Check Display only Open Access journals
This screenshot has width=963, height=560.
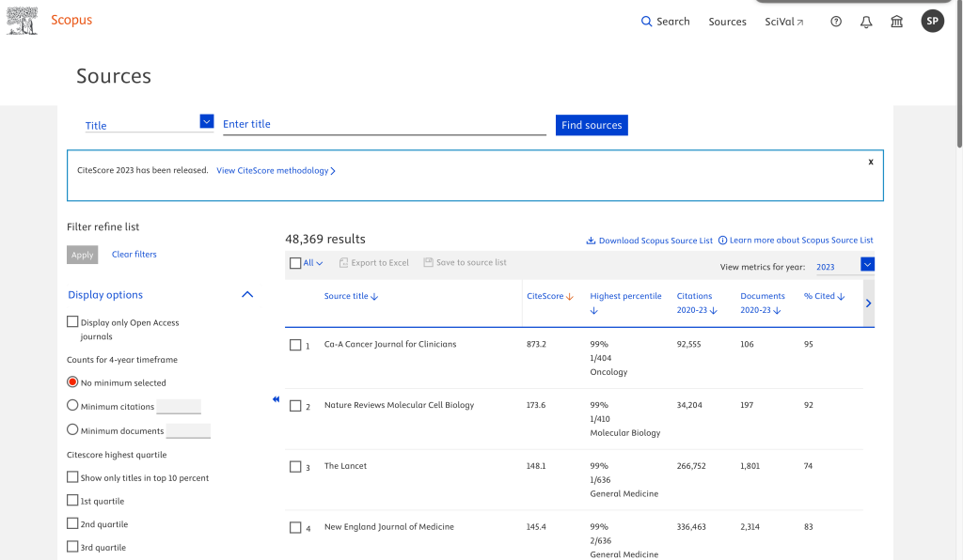click(72, 321)
